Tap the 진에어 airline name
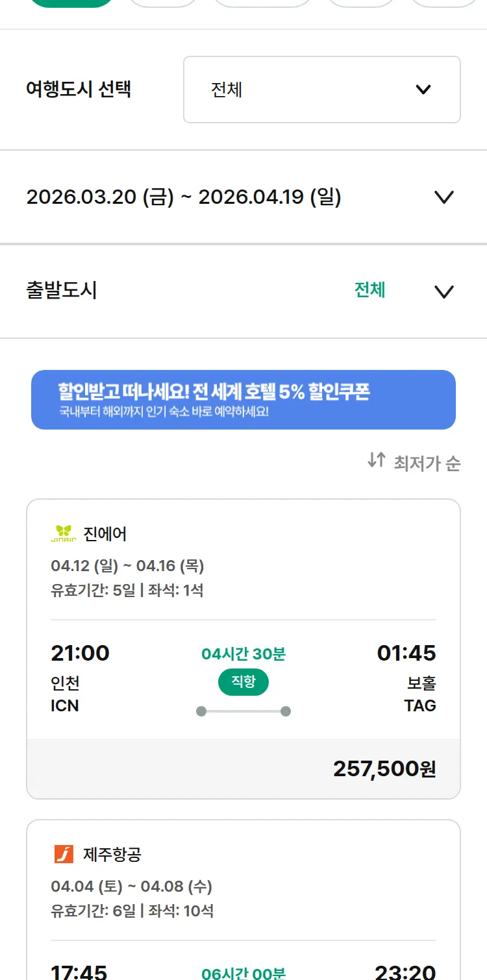Viewport: 487px width, 980px height. click(105, 534)
